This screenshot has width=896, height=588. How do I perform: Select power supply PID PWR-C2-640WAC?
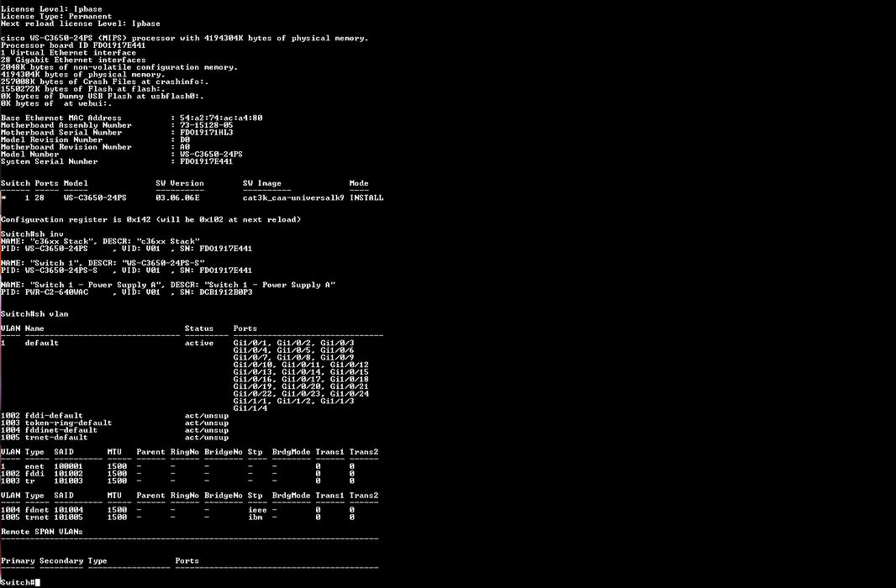tap(56, 292)
